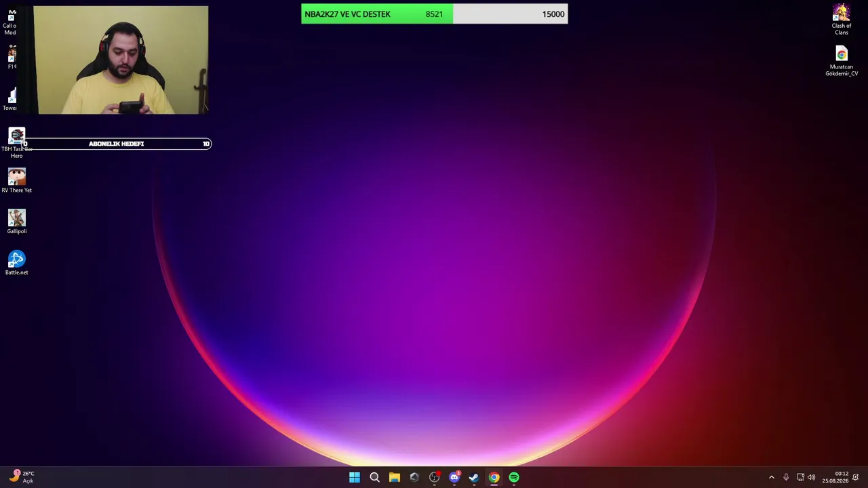Click the grey hexagon app on taskbar
868x488 pixels.
414,477
